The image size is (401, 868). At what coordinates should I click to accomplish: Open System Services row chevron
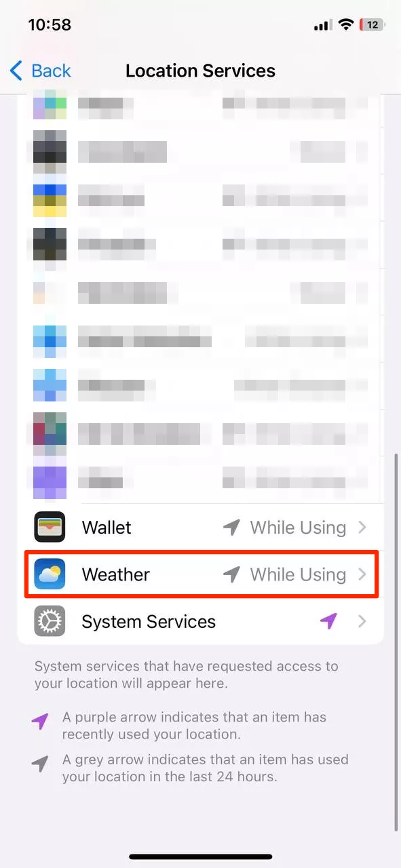tap(362, 621)
